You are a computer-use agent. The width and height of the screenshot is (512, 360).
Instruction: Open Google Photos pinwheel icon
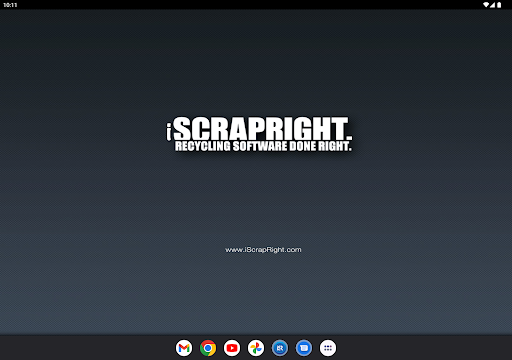pos(256,348)
